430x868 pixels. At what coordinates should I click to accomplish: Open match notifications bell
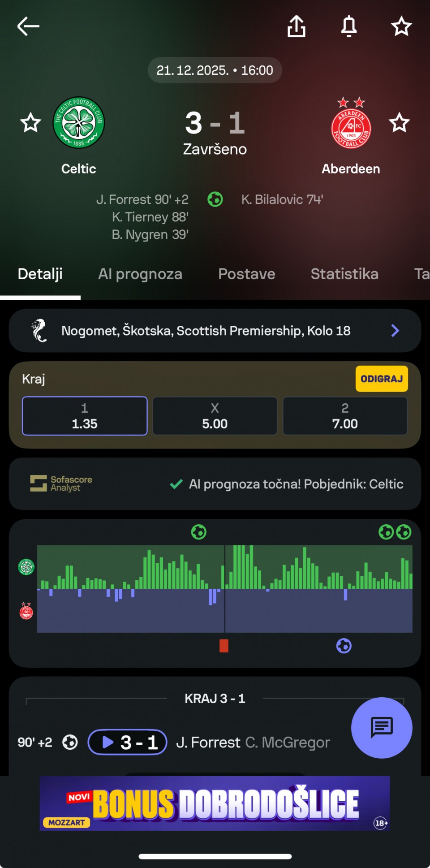[349, 26]
